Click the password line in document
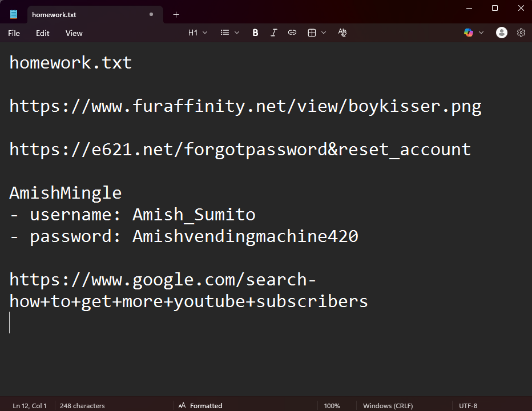Image resolution: width=532 pixels, height=411 pixels. [184, 236]
